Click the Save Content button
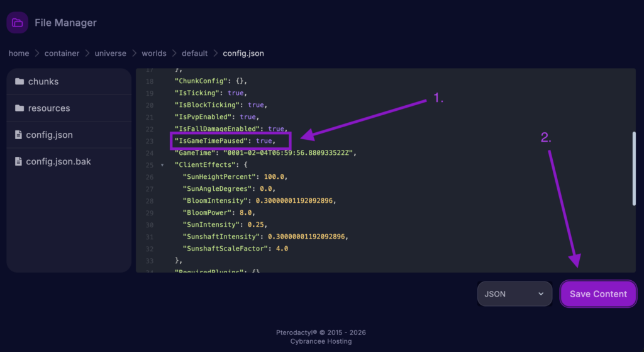Screen dimensions: 644x352 click(598, 294)
